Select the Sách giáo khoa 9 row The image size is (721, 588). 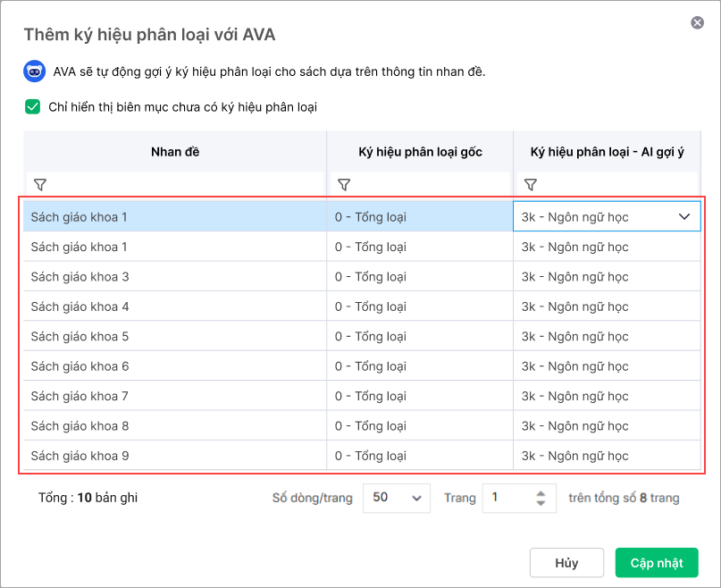[x=362, y=456]
